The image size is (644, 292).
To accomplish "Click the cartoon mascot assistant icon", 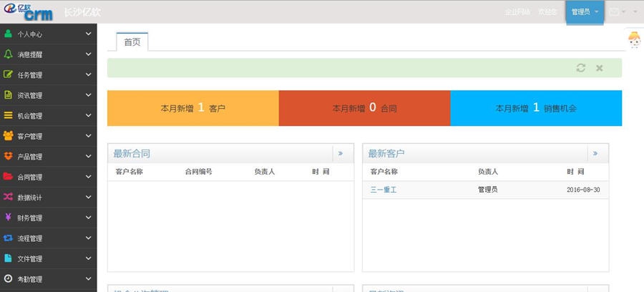I will point(634,40).
